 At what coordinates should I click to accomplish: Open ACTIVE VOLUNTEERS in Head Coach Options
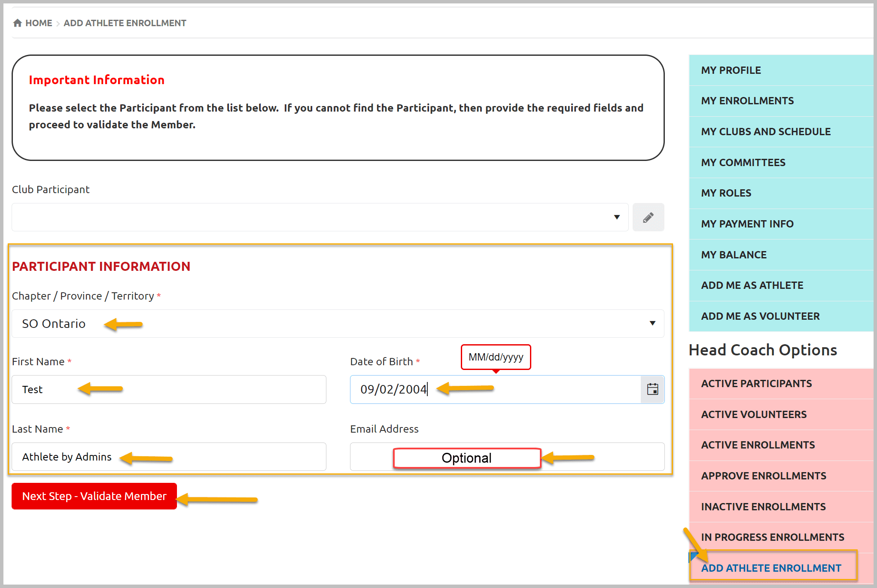781,415
